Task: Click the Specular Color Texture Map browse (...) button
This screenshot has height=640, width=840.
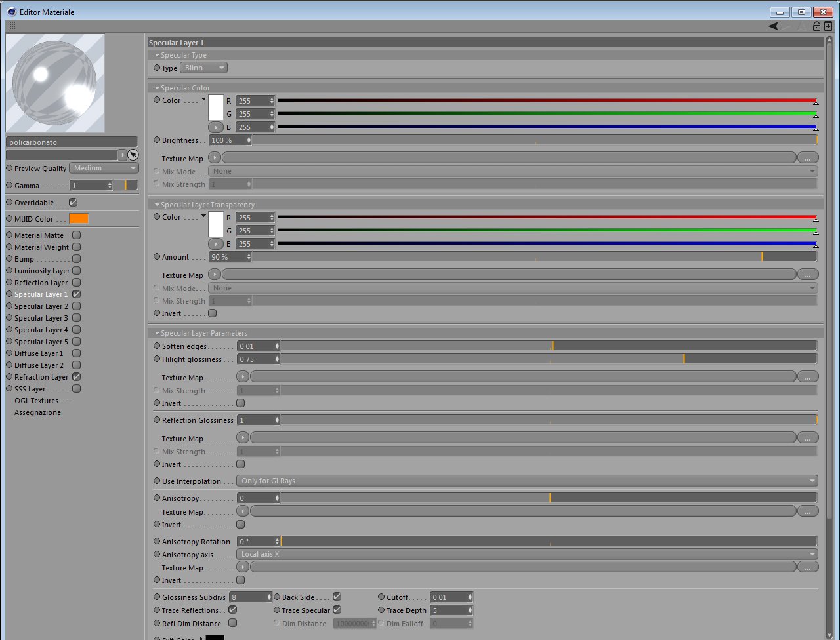Action: pos(808,158)
